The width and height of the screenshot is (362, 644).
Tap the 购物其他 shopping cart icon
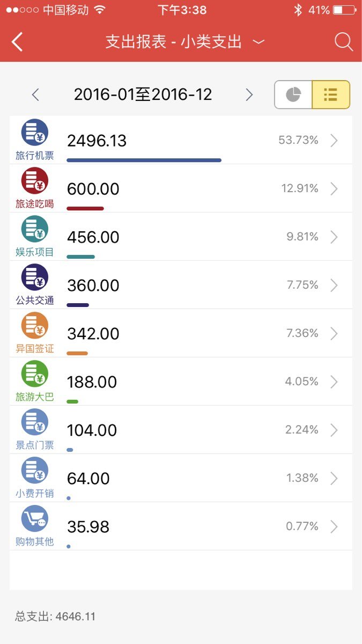click(x=35, y=519)
